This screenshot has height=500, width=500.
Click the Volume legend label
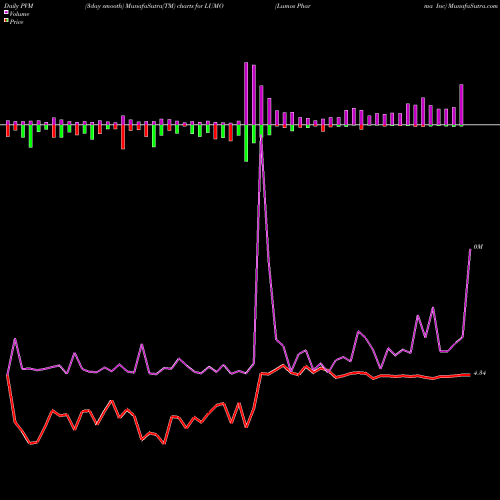19,14
